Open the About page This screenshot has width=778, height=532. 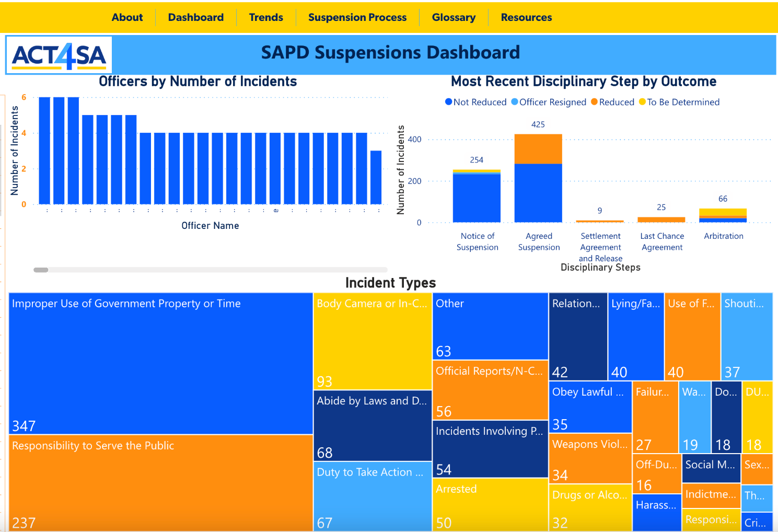click(127, 17)
